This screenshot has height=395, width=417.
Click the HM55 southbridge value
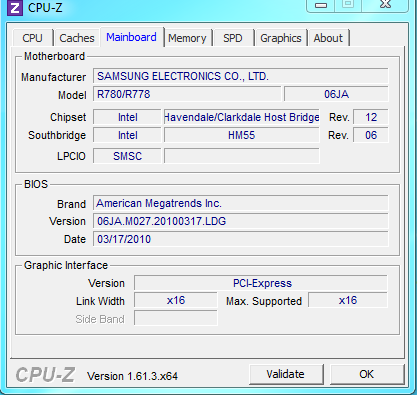[242, 135]
